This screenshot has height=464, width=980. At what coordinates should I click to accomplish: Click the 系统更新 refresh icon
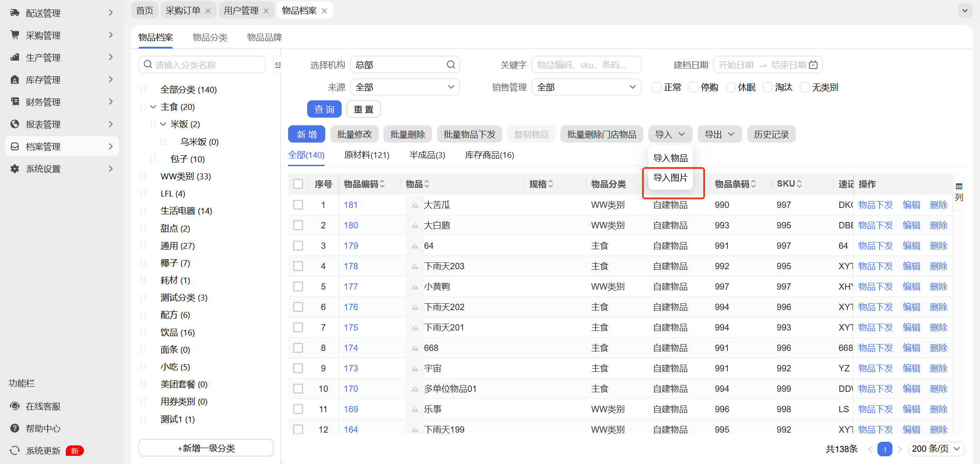(15, 451)
